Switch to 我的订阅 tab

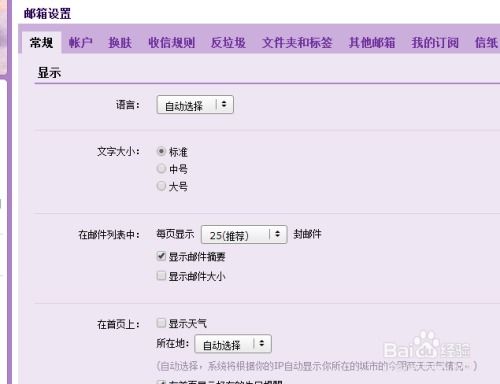click(x=435, y=43)
